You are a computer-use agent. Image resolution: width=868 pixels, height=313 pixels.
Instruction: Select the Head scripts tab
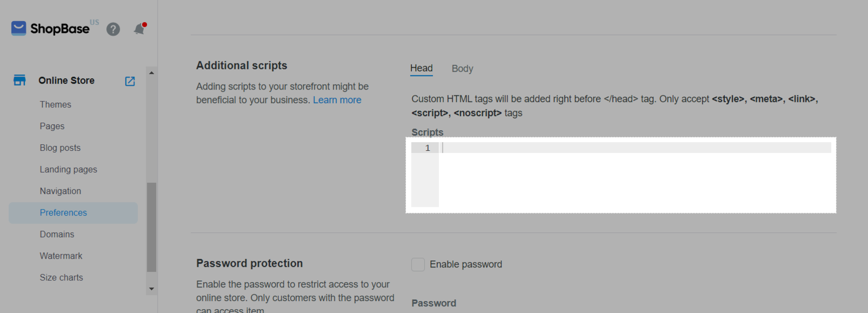point(422,68)
